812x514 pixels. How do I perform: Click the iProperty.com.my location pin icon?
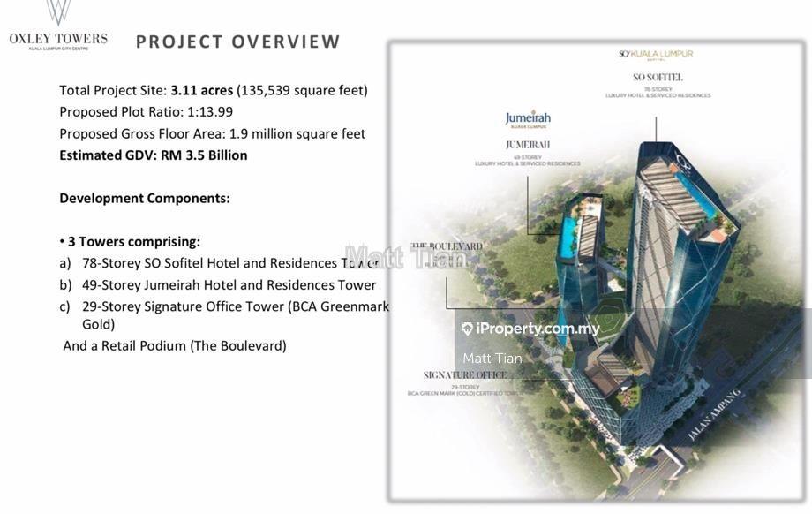(x=467, y=329)
